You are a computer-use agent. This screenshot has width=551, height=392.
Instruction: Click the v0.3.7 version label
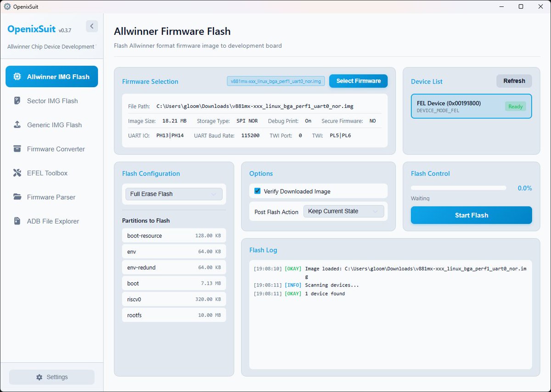(x=65, y=30)
